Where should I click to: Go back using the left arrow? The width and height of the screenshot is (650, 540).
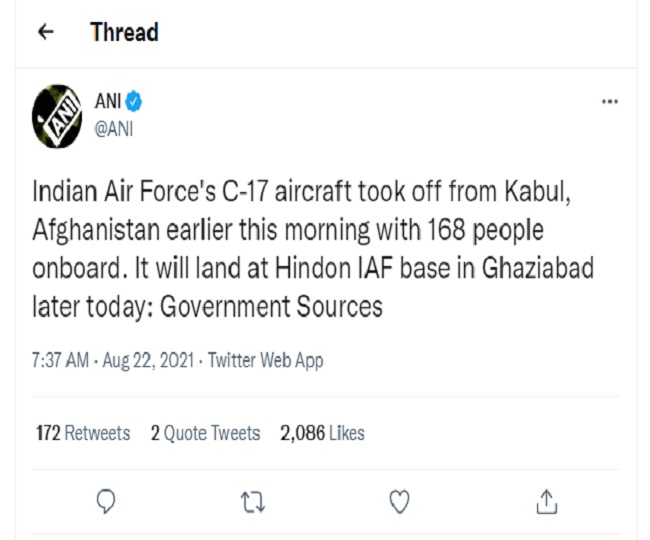coord(44,32)
